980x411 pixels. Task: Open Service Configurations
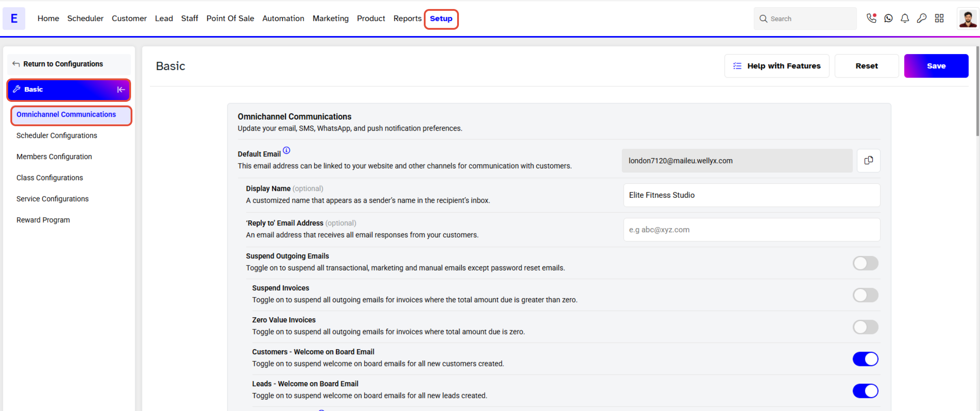(52, 199)
